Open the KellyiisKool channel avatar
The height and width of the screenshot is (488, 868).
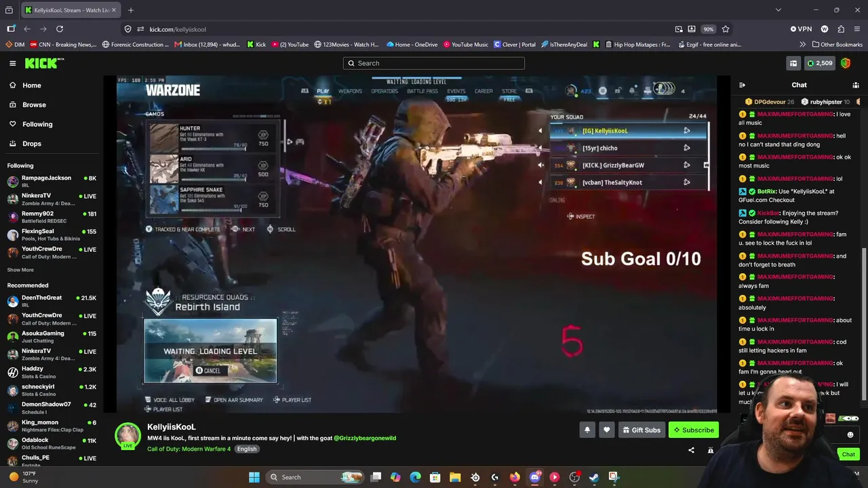tap(127, 436)
